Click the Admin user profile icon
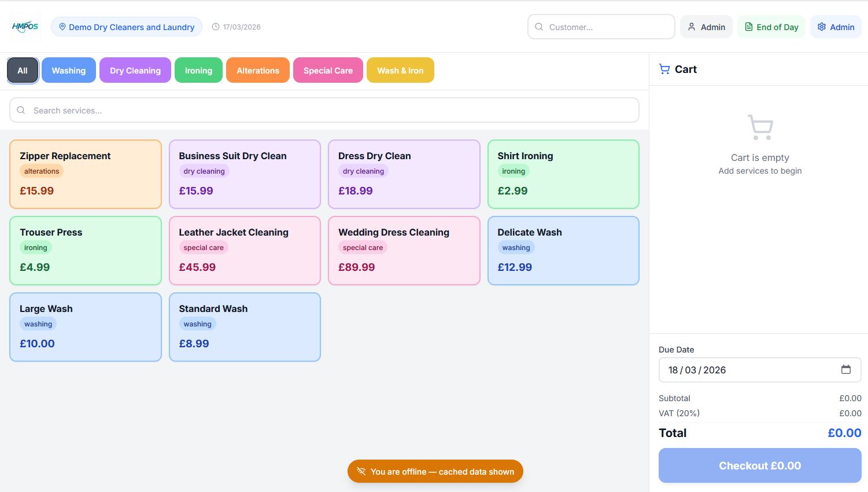 (692, 27)
